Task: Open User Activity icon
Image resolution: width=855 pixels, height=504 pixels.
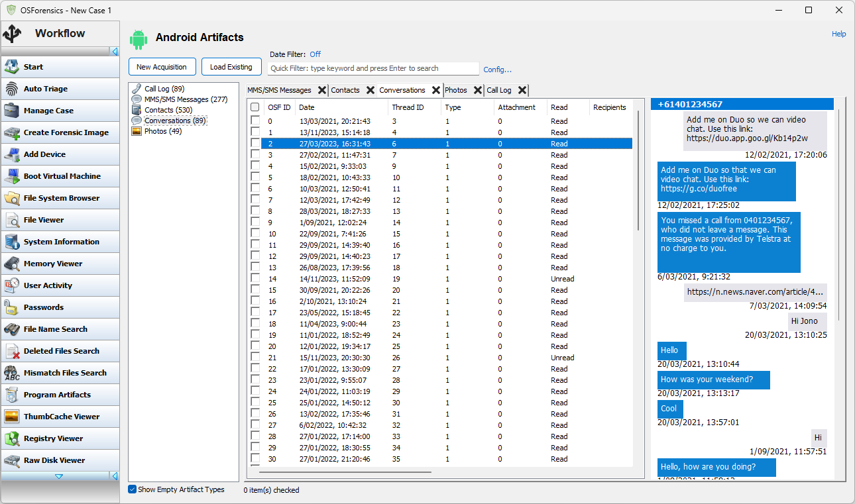Action: (x=12, y=285)
